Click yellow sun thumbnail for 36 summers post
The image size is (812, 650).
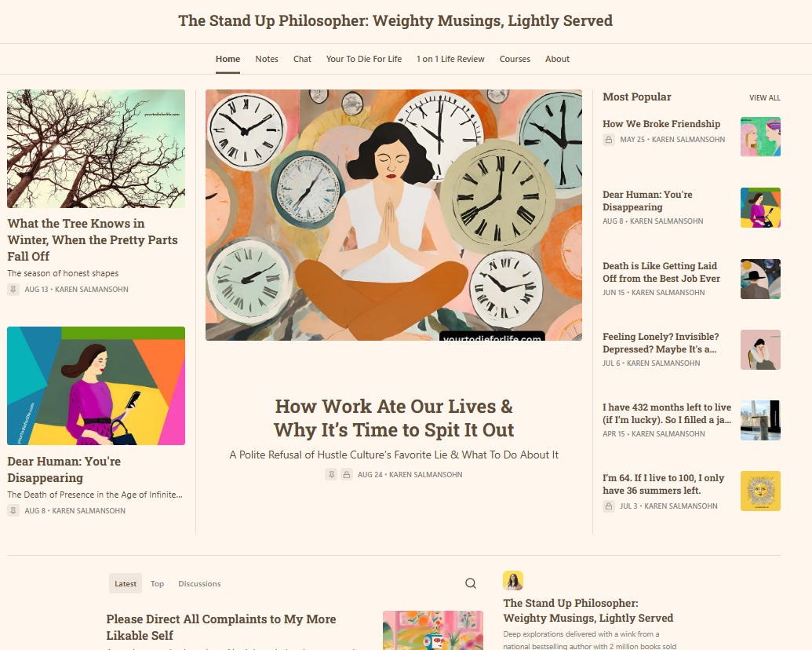click(x=760, y=491)
